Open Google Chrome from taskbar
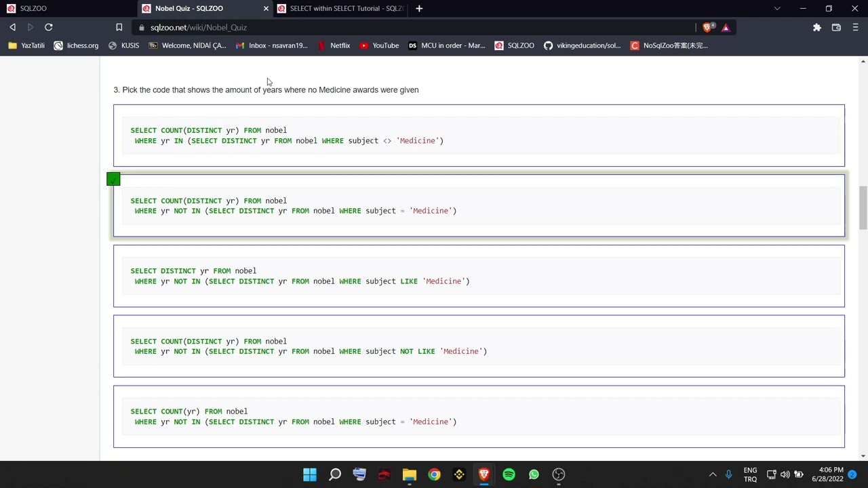Viewport: 868px width, 488px height. 434,474
